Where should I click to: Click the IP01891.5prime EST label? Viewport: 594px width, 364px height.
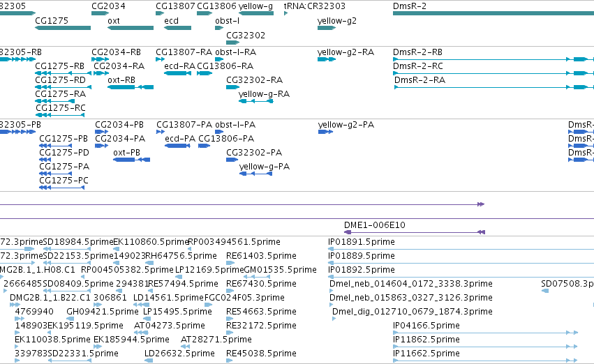(x=362, y=241)
